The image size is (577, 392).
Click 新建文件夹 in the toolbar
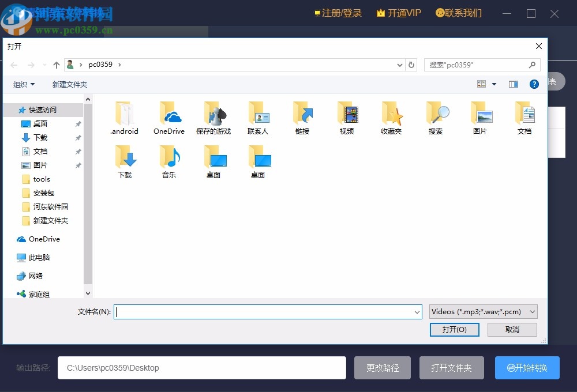coord(70,84)
